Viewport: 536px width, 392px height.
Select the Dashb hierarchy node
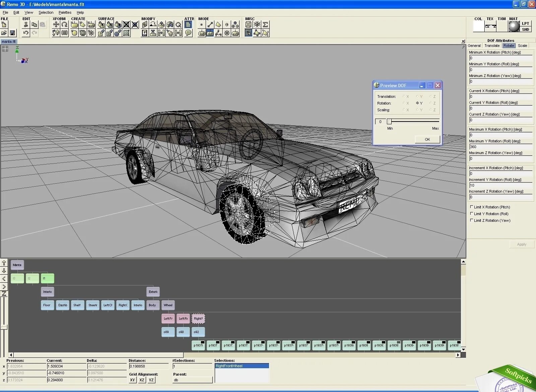pos(62,305)
